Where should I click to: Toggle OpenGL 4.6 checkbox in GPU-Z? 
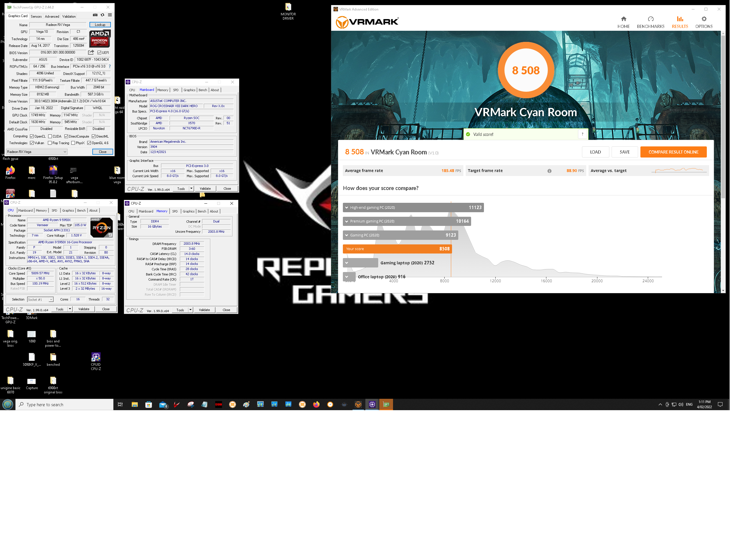pyautogui.click(x=89, y=143)
